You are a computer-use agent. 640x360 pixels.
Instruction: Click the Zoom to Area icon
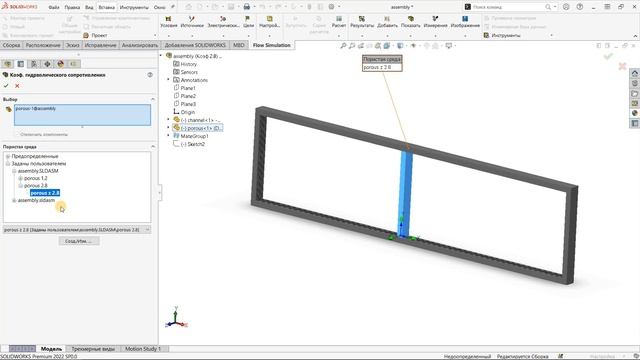pyautogui.click(x=352, y=46)
